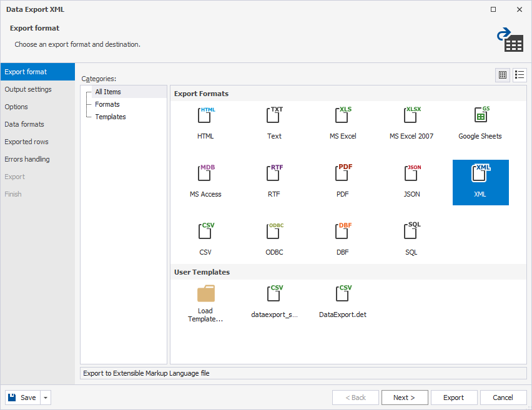Click the Next button
Screen dimensions: 532x410
(x=405, y=398)
